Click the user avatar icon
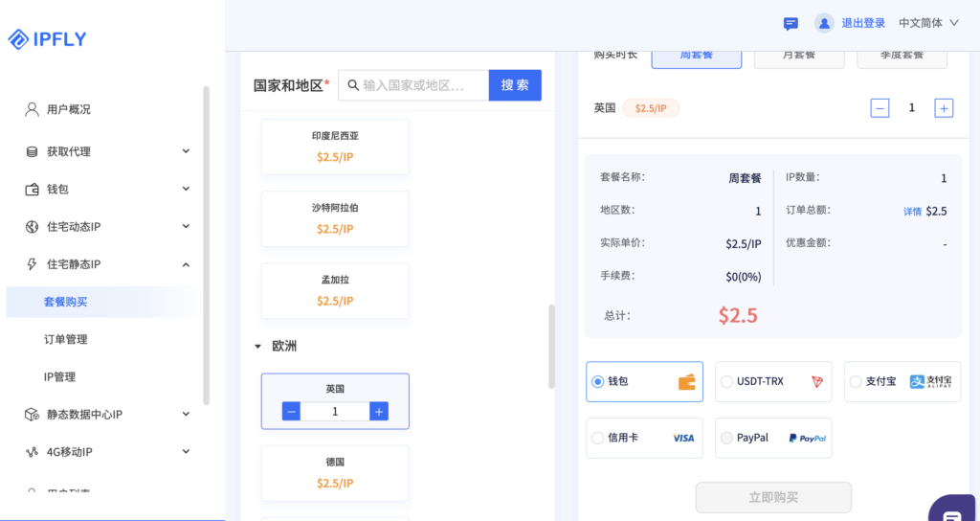This screenshot has height=521, width=980. click(824, 23)
